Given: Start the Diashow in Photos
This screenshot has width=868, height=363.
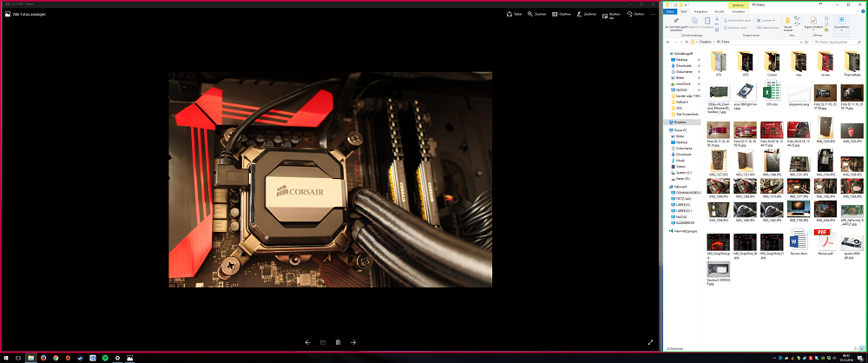Looking at the screenshot, I should [562, 14].
